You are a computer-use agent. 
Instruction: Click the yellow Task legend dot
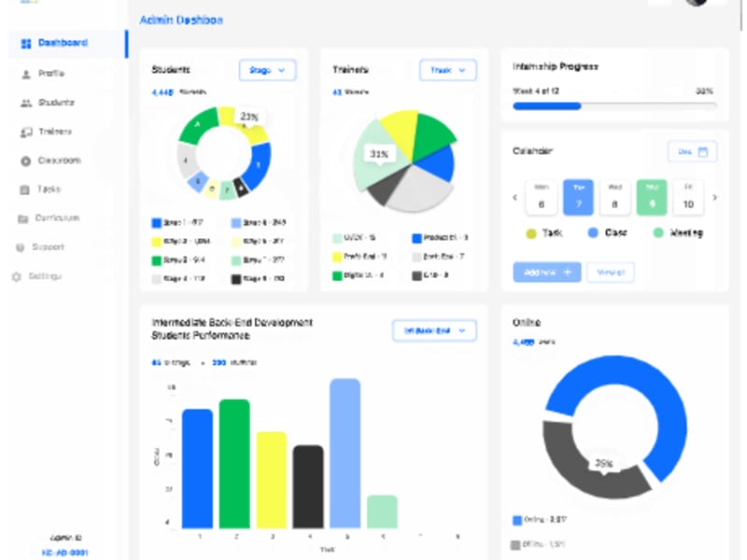click(530, 233)
